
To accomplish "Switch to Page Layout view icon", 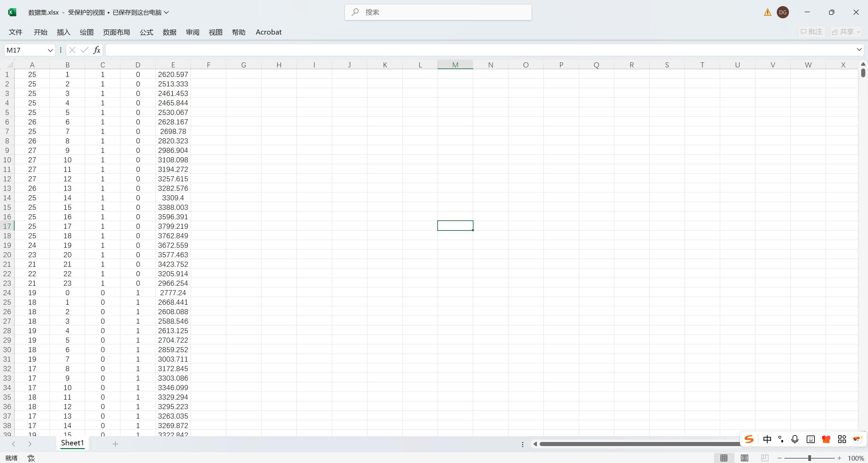I will point(744,458).
